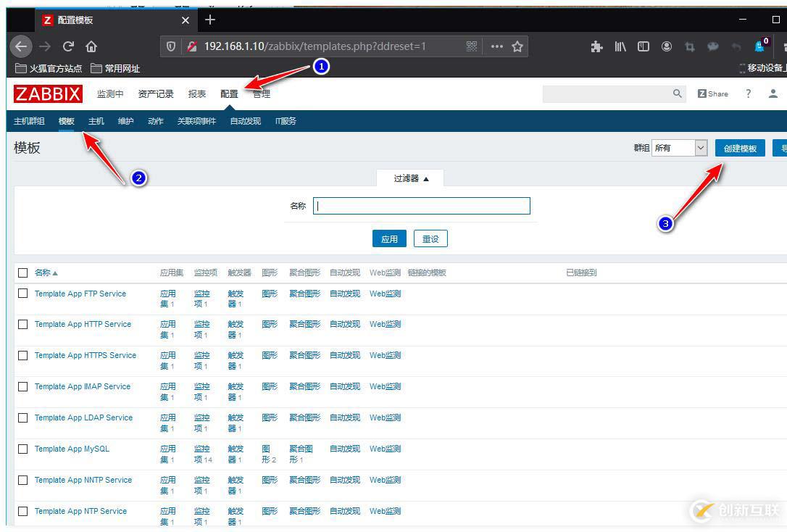
Task: Open 图形 2 link for MySQL template
Action: pos(269,454)
